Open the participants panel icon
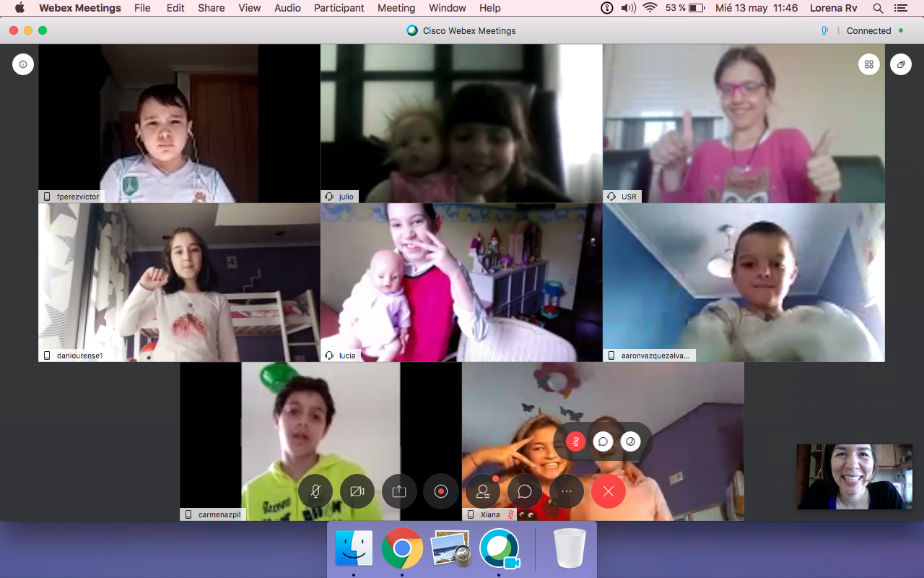The width and height of the screenshot is (924, 578). [x=483, y=491]
